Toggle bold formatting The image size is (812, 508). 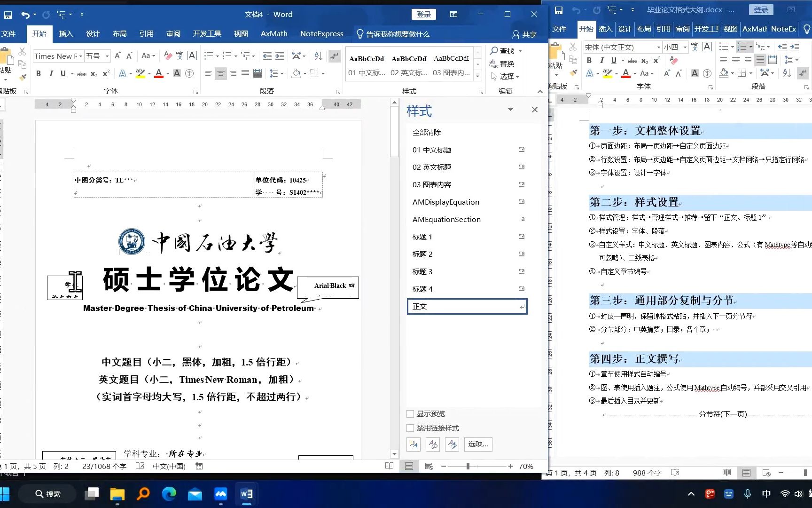(39, 73)
